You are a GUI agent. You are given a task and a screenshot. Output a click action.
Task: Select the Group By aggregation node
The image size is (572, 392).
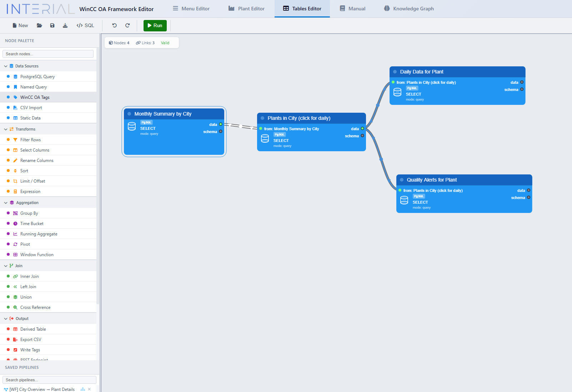29,213
